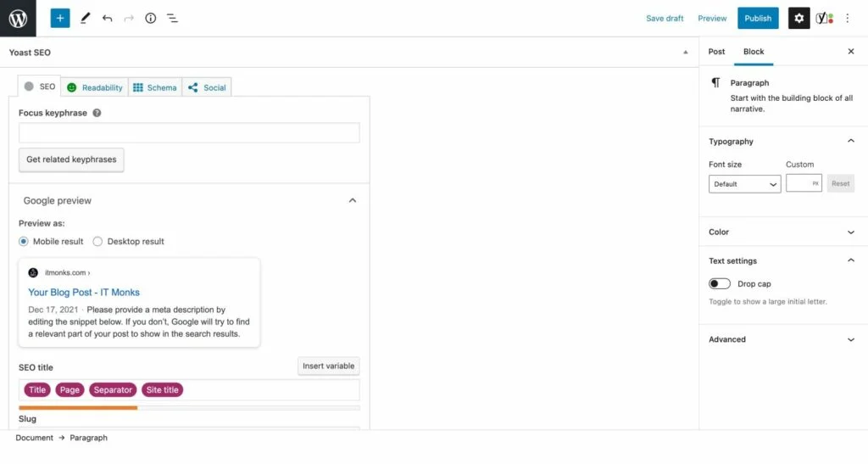Toggle the Drop cap switch
This screenshot has width=868, height=464.
pos(720,283)
